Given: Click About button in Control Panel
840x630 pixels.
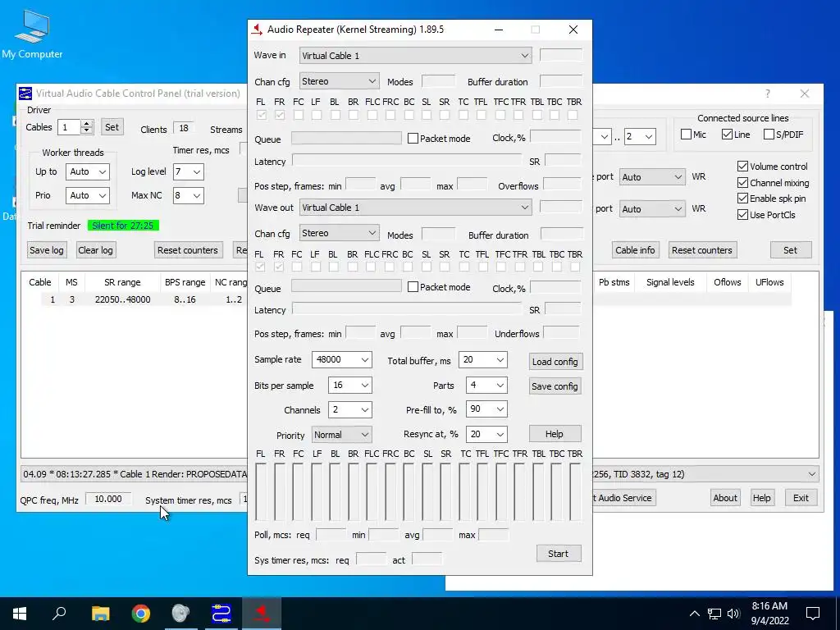Looking at the screenshot, I should click(725, 498).
